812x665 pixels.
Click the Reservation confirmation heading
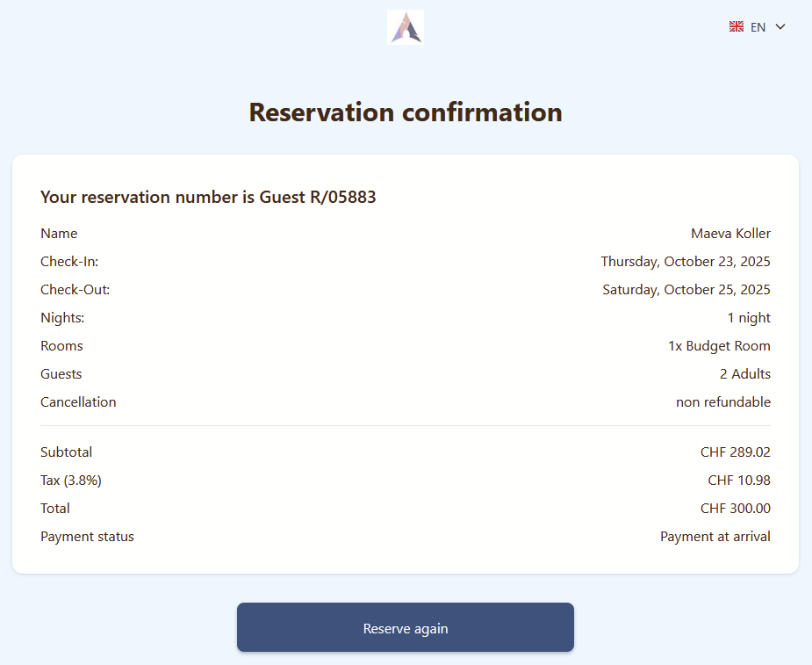click(x=406, y=112)
